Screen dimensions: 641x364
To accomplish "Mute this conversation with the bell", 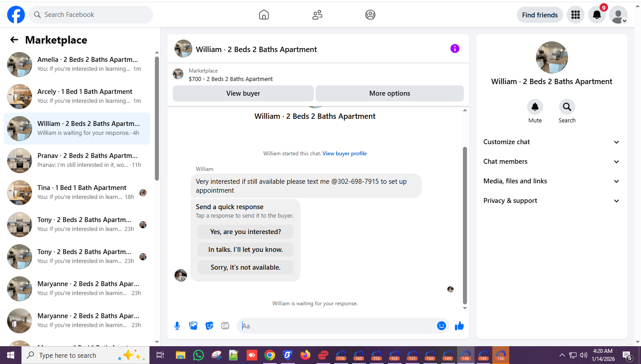I will tap(535, 107).
